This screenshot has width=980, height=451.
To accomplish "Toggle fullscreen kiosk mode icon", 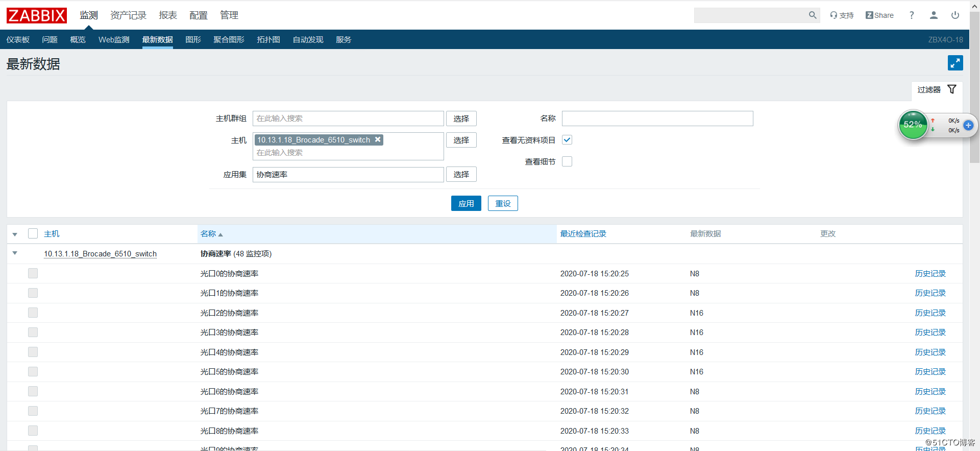I will 955,63.
